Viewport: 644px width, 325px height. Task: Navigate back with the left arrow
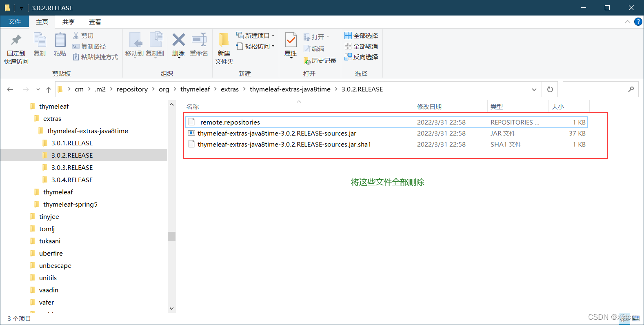(10, 89)
